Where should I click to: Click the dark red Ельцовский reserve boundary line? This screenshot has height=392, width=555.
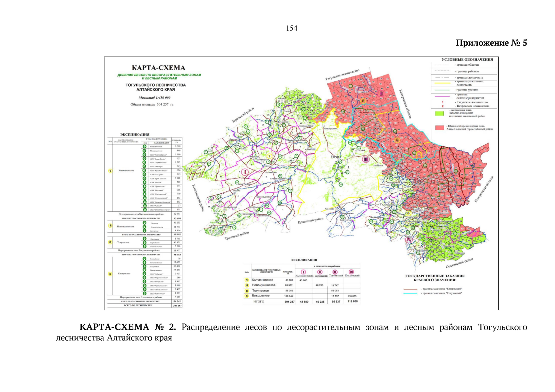click(x=410, y=289)
